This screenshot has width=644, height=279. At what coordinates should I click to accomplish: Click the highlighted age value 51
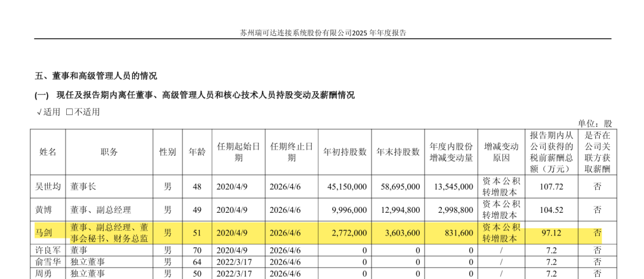(x=197, y=233)
